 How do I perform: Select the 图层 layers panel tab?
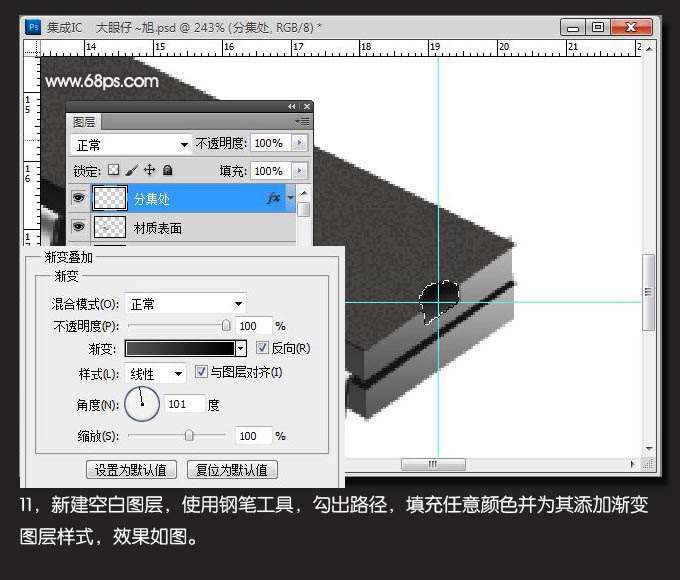click(85, 122)
